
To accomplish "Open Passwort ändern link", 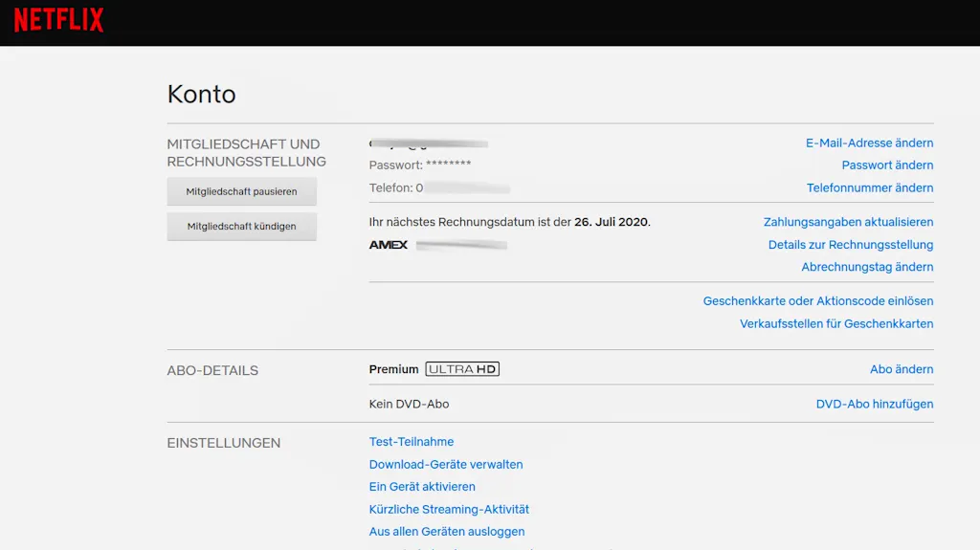I will pos(887,165).
